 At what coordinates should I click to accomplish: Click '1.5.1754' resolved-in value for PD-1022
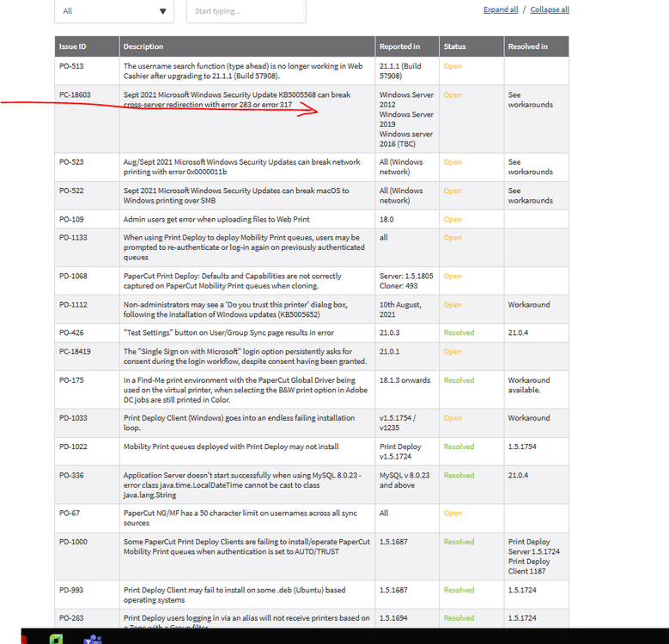[x=522, y=447]
